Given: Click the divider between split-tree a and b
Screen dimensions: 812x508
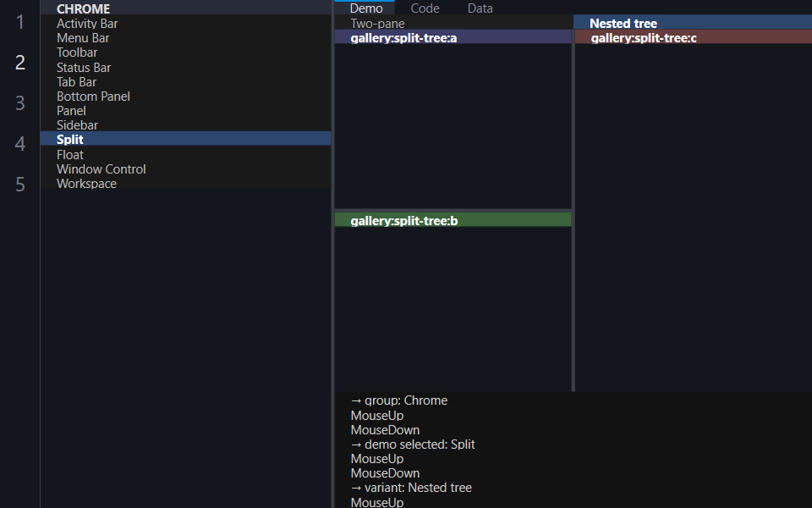Looking at the screenshot, I should (x=453, y=211).
